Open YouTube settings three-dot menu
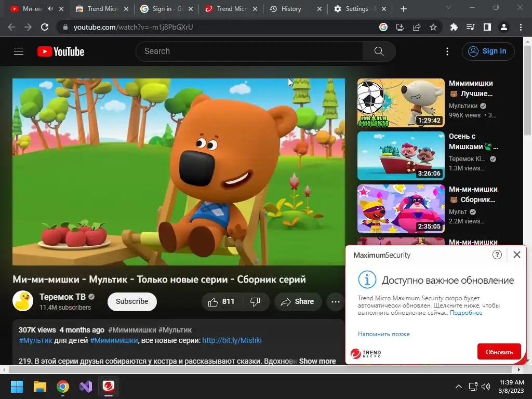The image size is (532, 399). (x=447, y=51)
